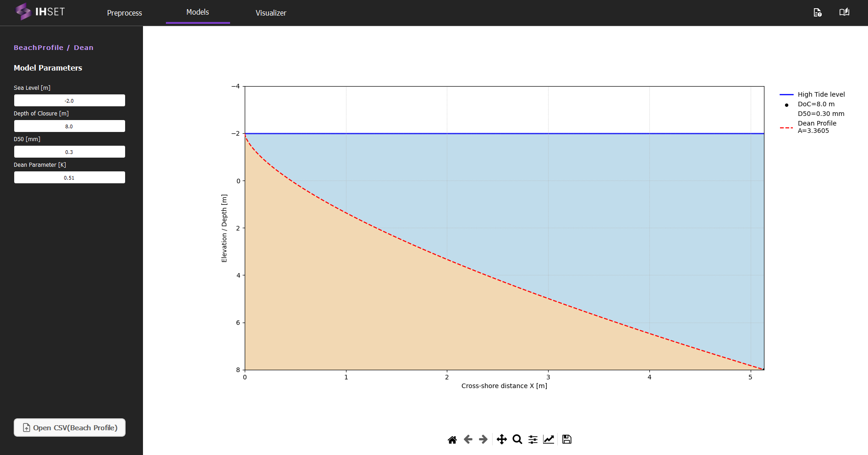
Task: Switch to the Preprocess tab
Action: tap(124, 13)
